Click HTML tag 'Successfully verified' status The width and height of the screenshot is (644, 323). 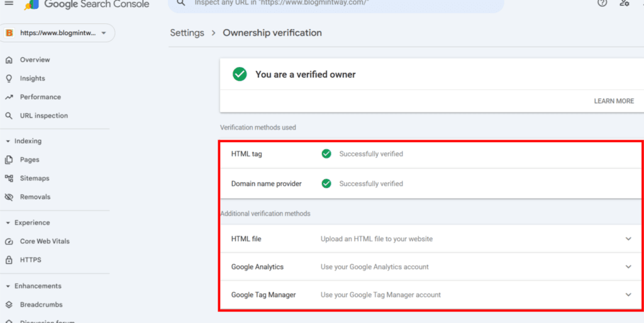371,154
